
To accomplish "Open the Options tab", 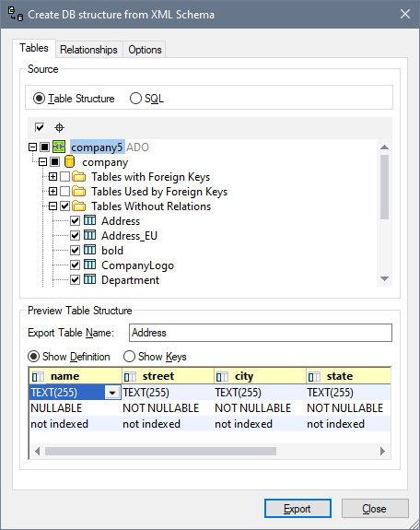I will (x=145, y=50).
